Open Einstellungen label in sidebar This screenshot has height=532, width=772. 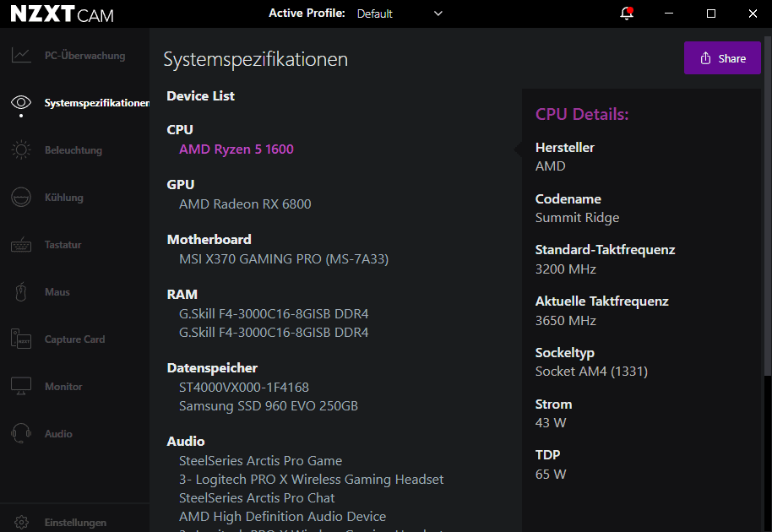(75, 523)
